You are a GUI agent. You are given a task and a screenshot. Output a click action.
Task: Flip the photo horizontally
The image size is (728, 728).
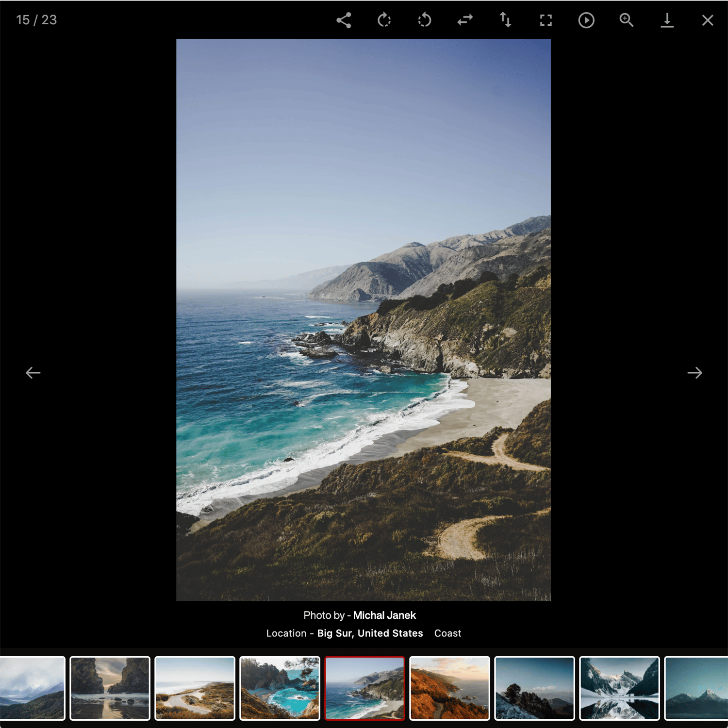tap(465, 20)
